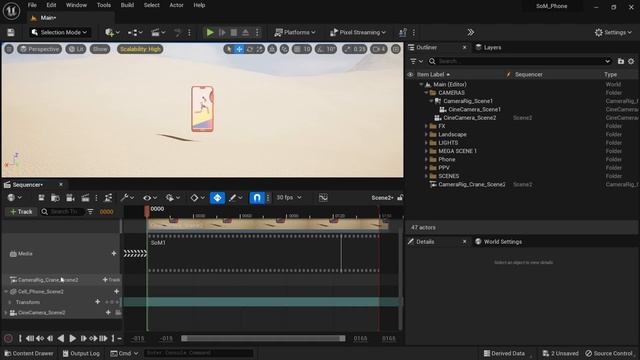Select CameraRig_Crane_Scene2 in the Outliner
The height and width of the screenshot is (360, 640).
click(471, 184)
